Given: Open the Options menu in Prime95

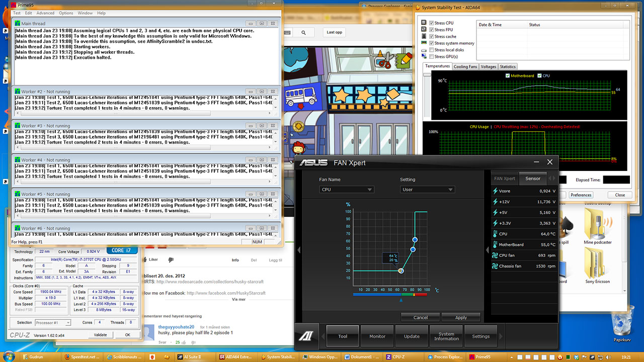Looking at the screenshot, I should pyautogui.click(x=66, y=13).
